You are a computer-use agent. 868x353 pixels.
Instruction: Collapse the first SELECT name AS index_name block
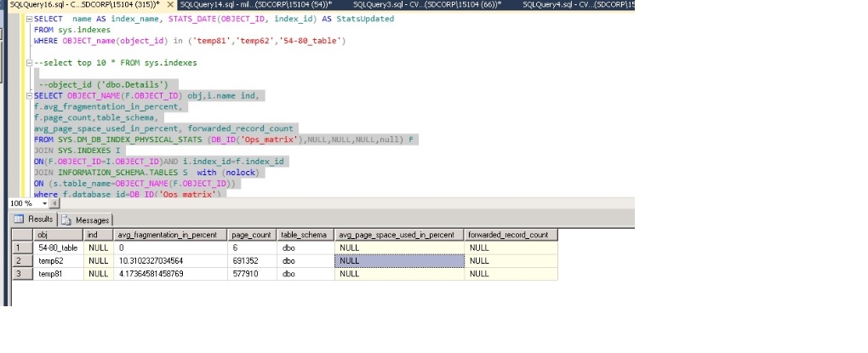point(29,19)
